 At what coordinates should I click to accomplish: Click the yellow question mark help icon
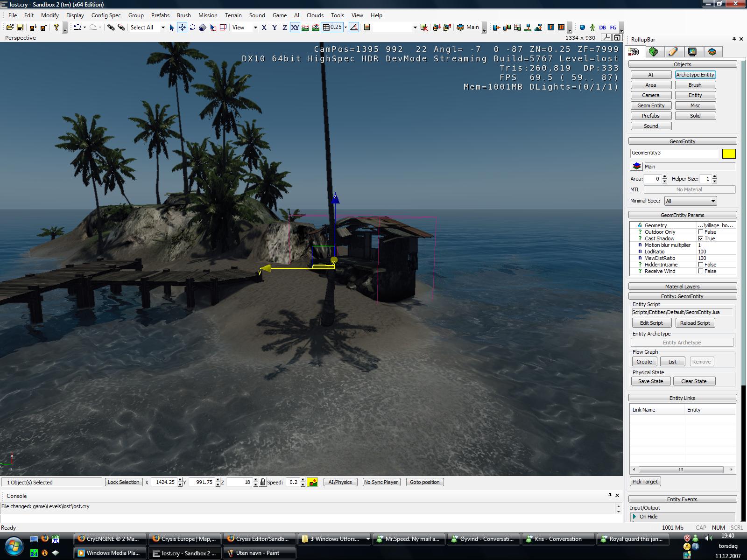56,28
